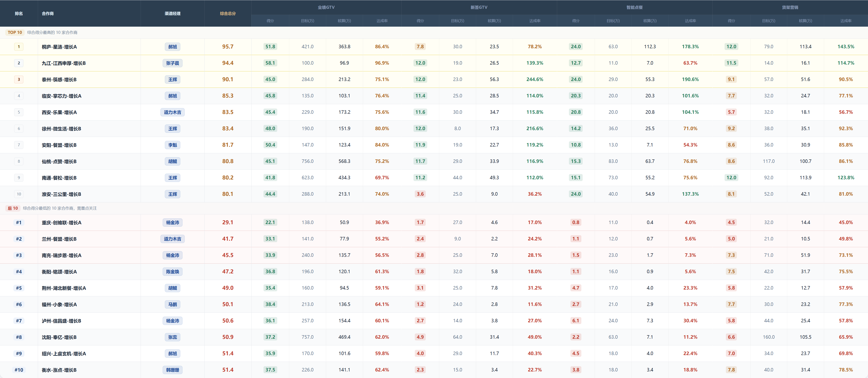
Task: Select the 渠道经理 column header
Action: click(x=172, y=14)
